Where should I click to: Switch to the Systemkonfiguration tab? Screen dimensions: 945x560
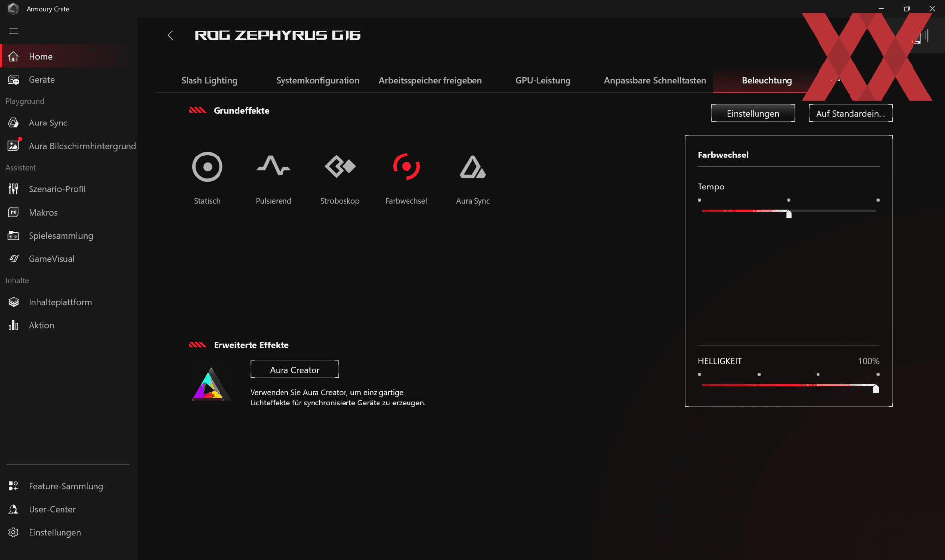point(317,80)
